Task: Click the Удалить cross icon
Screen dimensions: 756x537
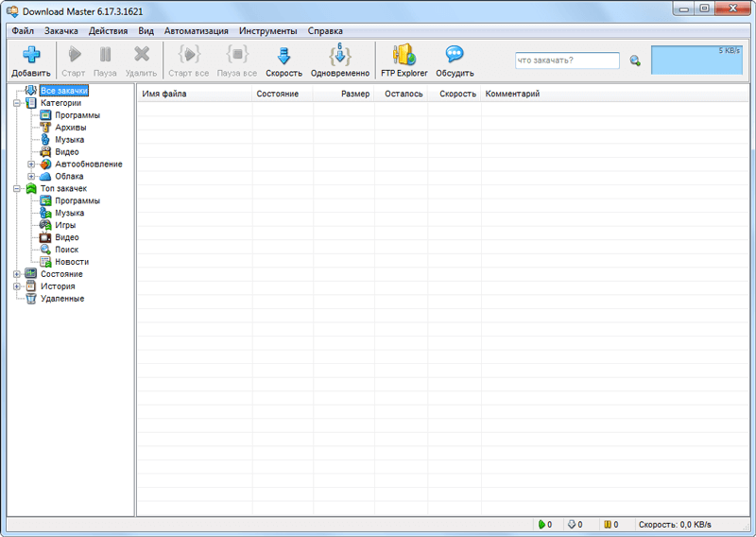Action: pos(141,54)
